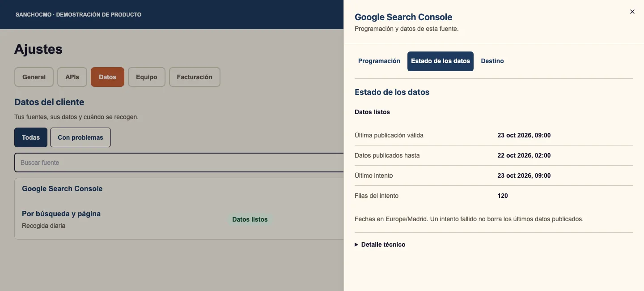Close the Google Search Console side panel
644x291 pixels.
click(632, 12)
